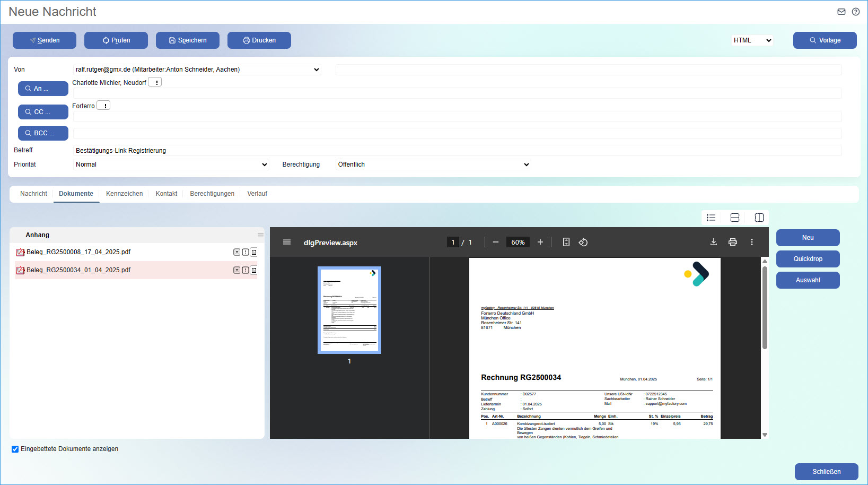868x485 pixels.
Task: Decrease zoom with the minus control near 60%
Action: [495, 241]
